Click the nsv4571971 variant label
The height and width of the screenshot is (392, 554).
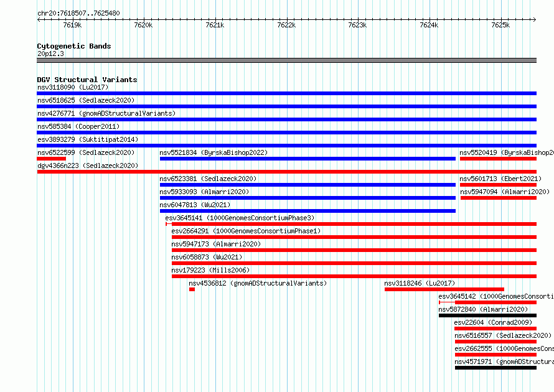tap(504, 362)
